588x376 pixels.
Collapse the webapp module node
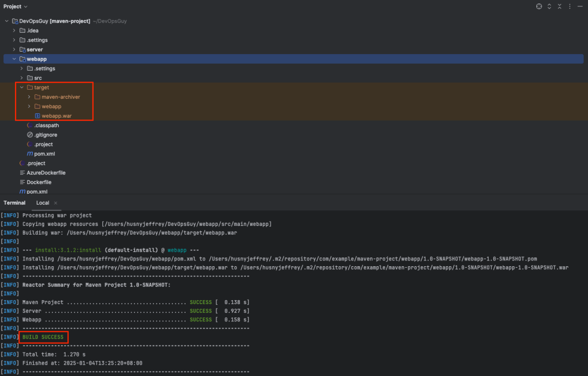coord(14,59)
